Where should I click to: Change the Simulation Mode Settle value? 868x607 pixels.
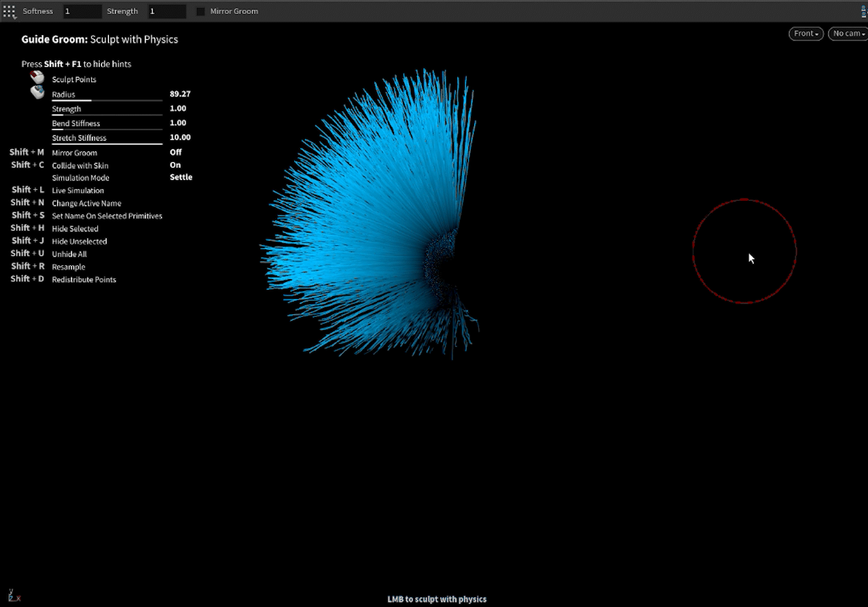181,177
